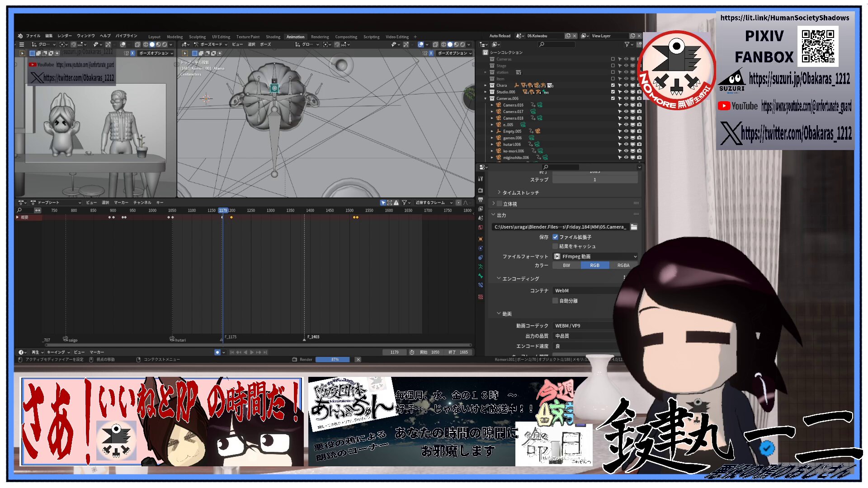Hide Camera.016 with its eye icon
Viewport: 868px width, 488px height.
626,105
